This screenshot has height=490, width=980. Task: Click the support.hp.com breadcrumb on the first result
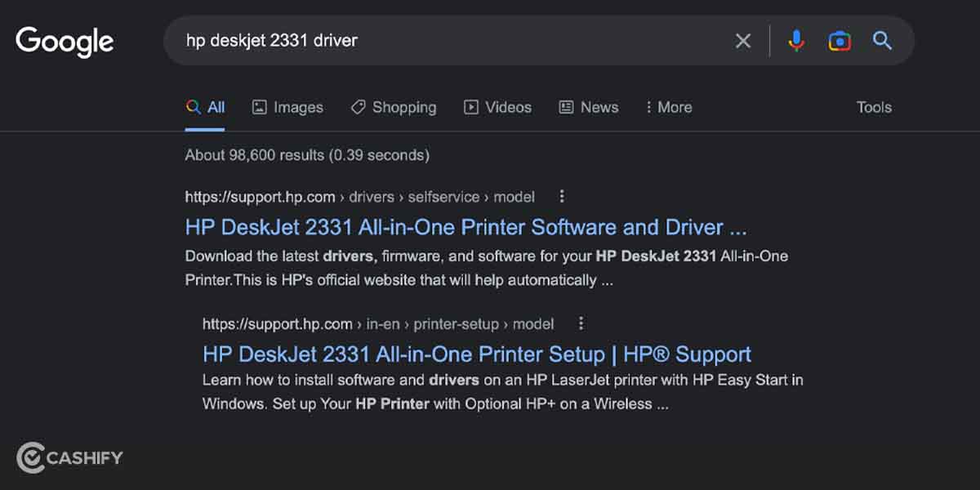tap(259, 196)
